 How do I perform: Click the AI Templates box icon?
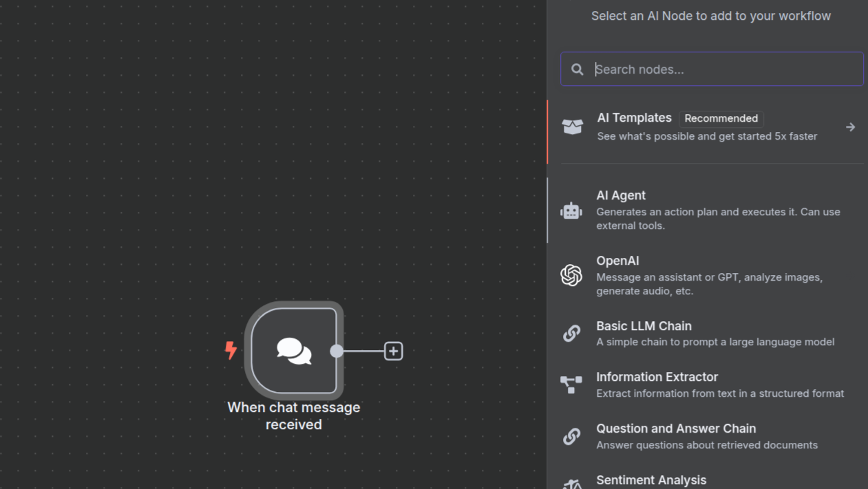pos(572,127)
